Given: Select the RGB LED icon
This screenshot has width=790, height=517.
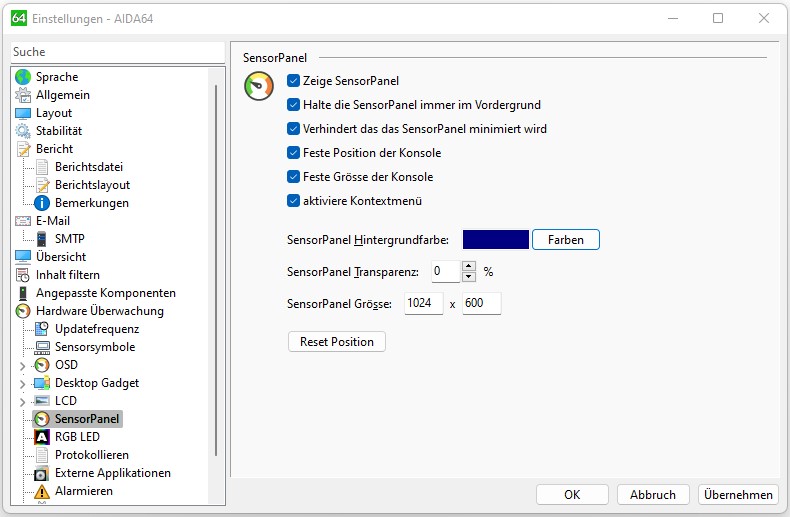Looking at the screenshot, I should click(42, 437).
